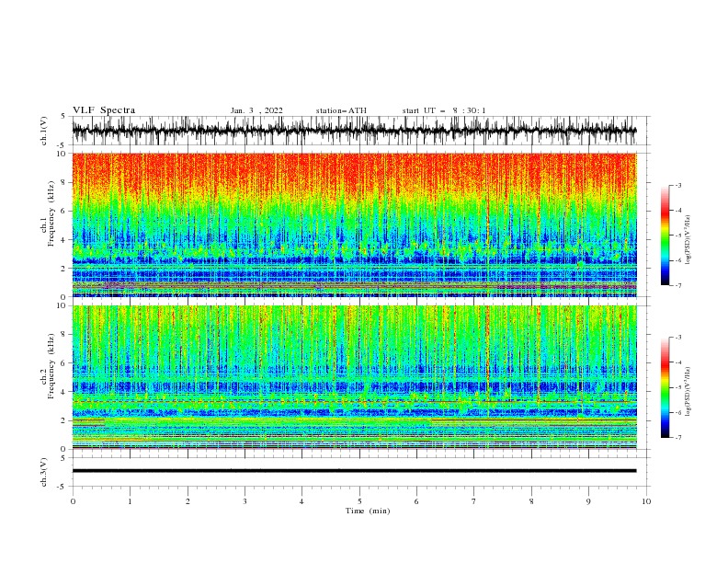
Task: Click the "7" tick on the time axis
Action: [x=474, y=501]
